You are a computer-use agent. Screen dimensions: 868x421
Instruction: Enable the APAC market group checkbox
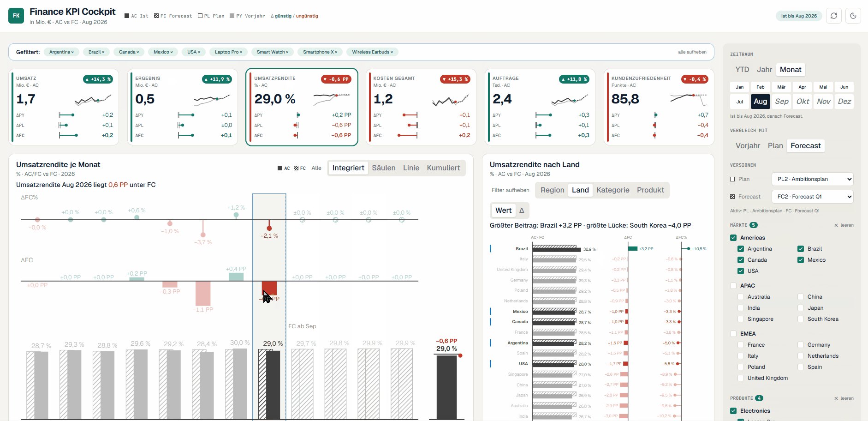tap(733, 286)
